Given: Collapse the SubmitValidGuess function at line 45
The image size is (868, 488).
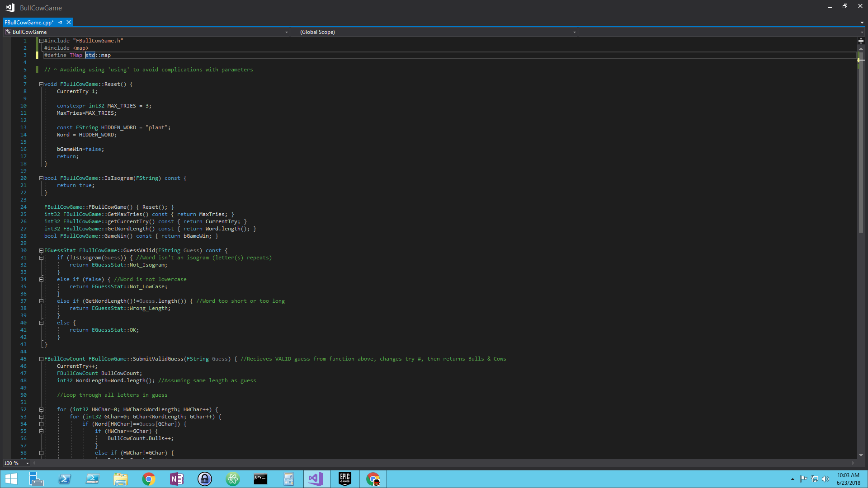Looking at the screenshot, I should 41,359.
